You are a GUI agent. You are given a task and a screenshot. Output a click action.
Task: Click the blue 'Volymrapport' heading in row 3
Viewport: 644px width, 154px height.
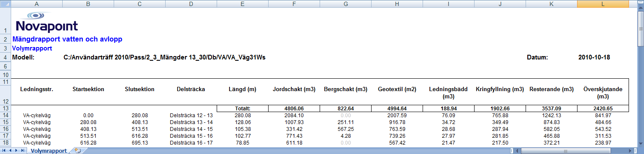pyautogui.click(x=33, y=48)
